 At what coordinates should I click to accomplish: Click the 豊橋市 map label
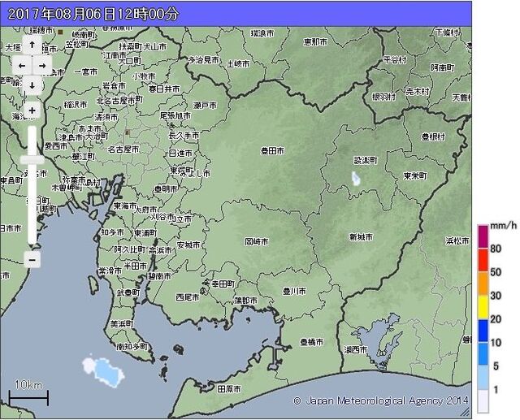tap(311, 342)
